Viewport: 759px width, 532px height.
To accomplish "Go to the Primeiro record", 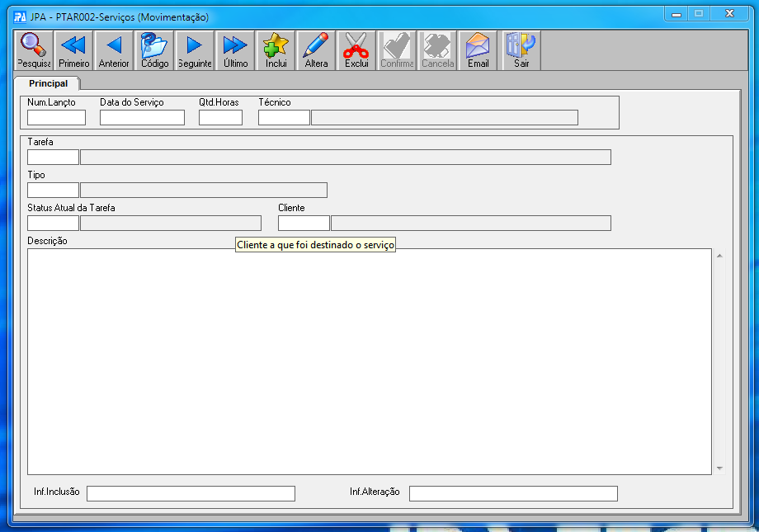I will pos(74,51).
